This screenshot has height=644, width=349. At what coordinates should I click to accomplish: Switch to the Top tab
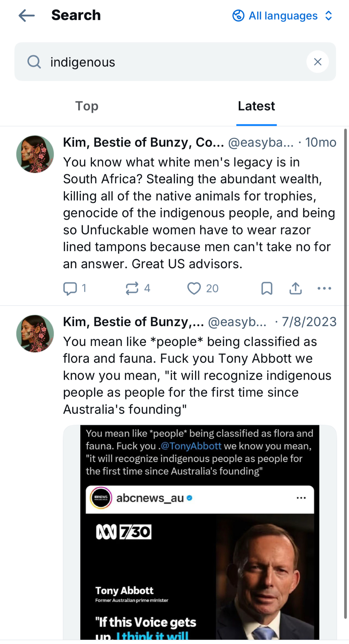point(87,106)
